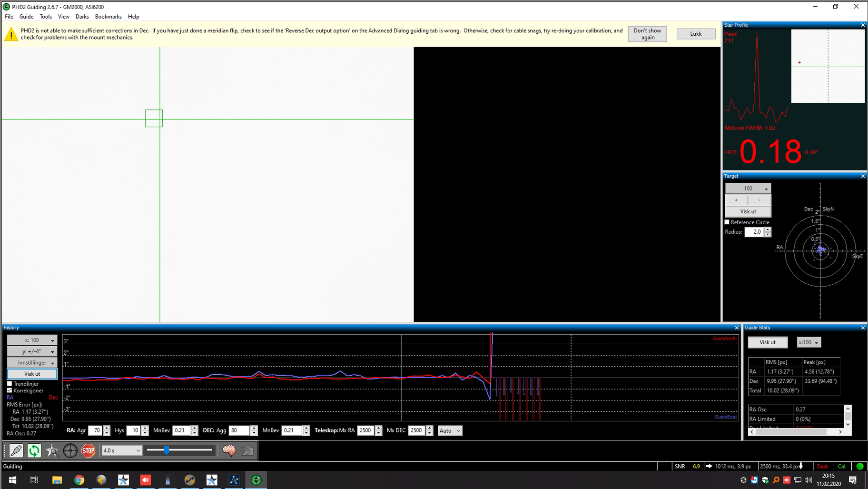The width and height of the screenshot is (868, 489).
Task: Click the DEC Agg input field
Action: point(239,430)
